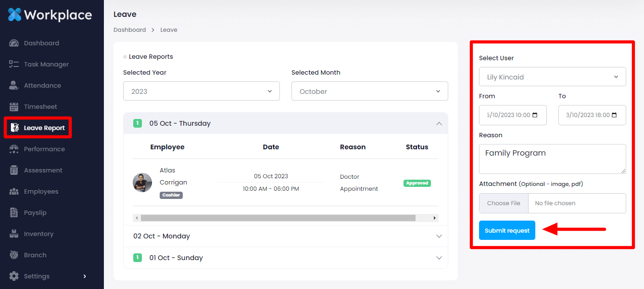Click the Timesheet calendar icon
This screenshot has width=644, height=289.
pyautogui.click(x=14, y=107)
